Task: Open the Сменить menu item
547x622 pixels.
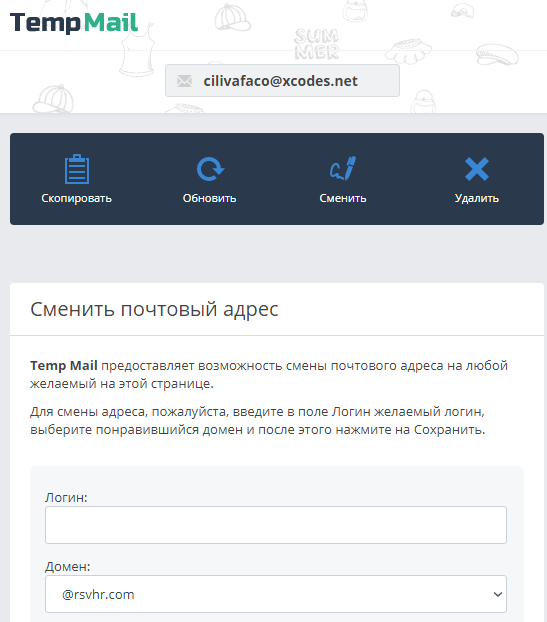Action: pos(343,198)
